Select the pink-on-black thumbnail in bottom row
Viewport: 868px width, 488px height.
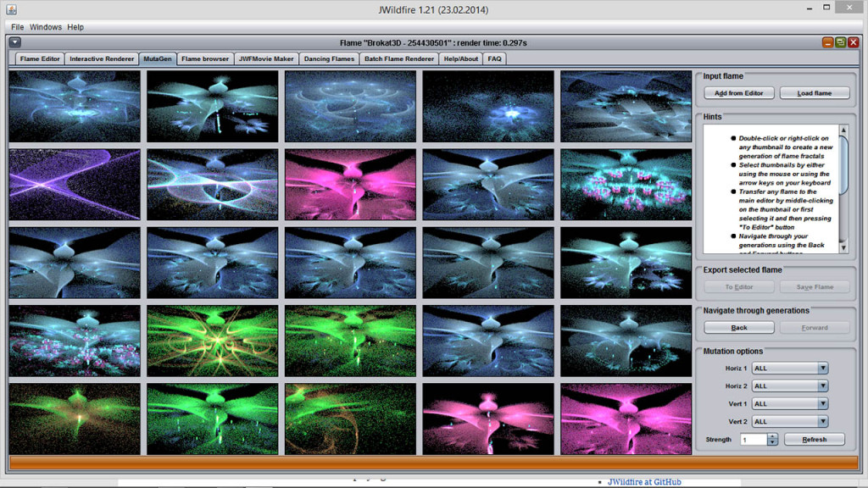[488, 419]
